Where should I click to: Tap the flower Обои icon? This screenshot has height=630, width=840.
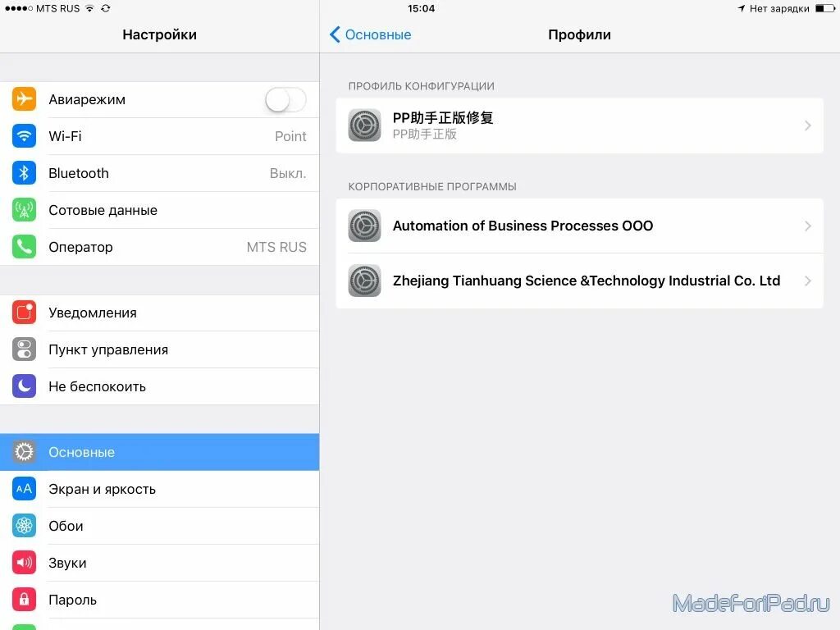tap(24, 526)
